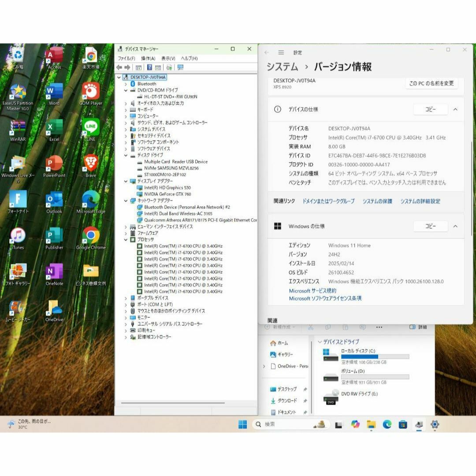476x476 pixels.
Task: Click the Device Manager back arrow toolbar icon
Action: (119, 67)
